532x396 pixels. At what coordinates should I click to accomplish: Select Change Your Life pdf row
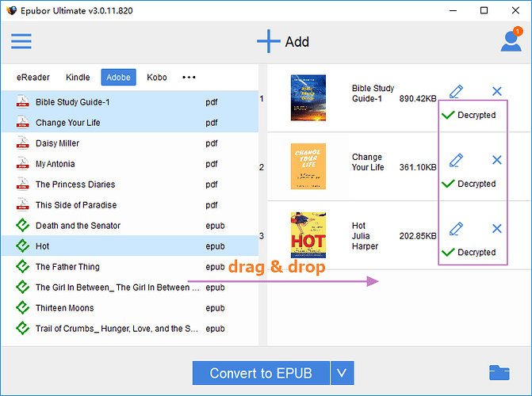pyautogui.click(x=130, y=123)
